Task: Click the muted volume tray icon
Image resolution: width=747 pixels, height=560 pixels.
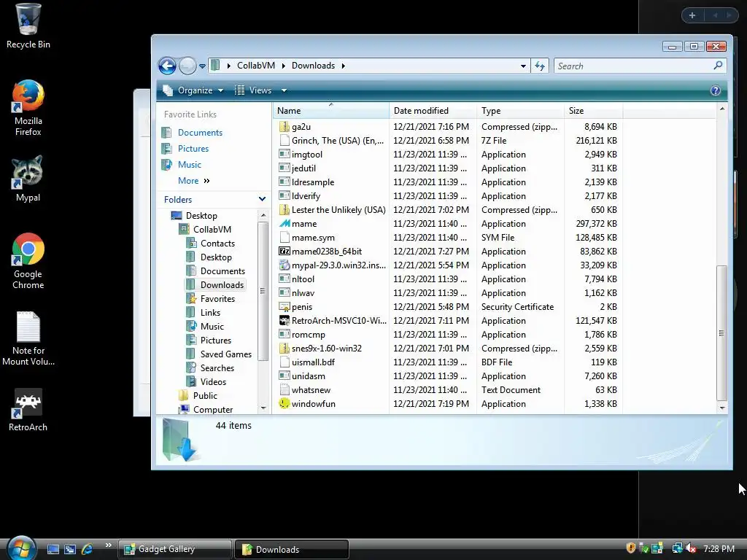Action: coord(691,548)
